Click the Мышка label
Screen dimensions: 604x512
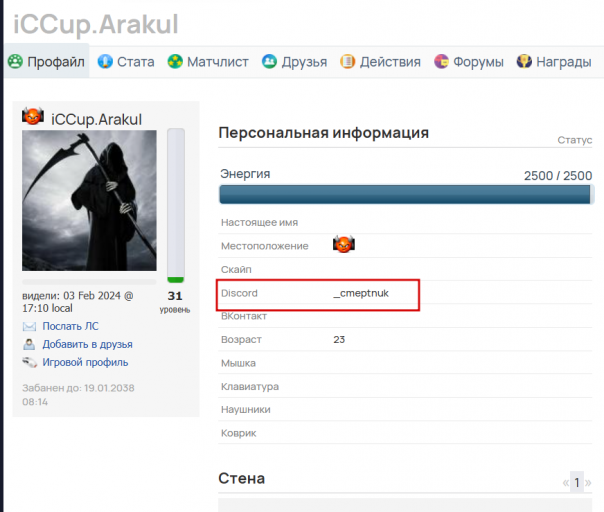[x=238, y=363]
